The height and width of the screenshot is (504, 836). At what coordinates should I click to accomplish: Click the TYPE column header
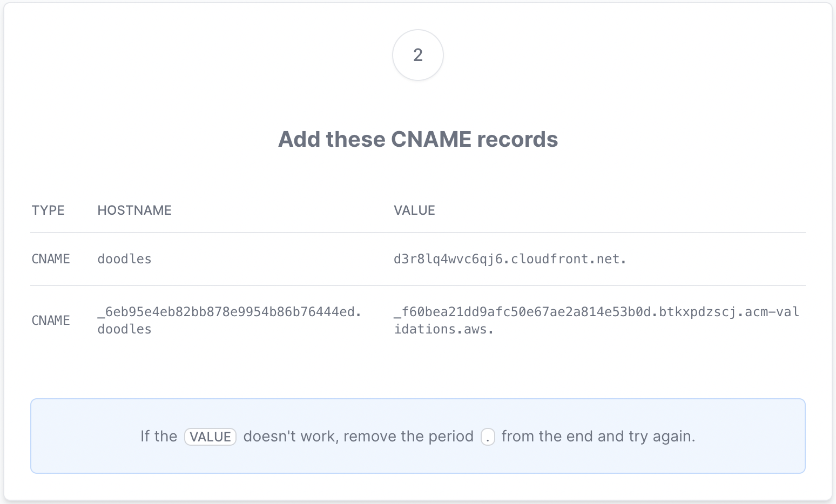pyautogui.click(x=48, y=210)
